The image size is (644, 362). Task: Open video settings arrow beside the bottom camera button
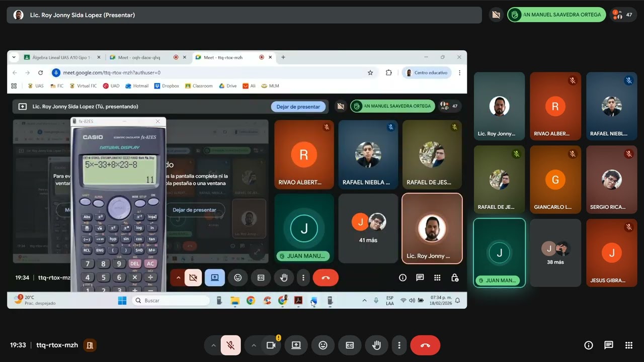pos(254,345)
